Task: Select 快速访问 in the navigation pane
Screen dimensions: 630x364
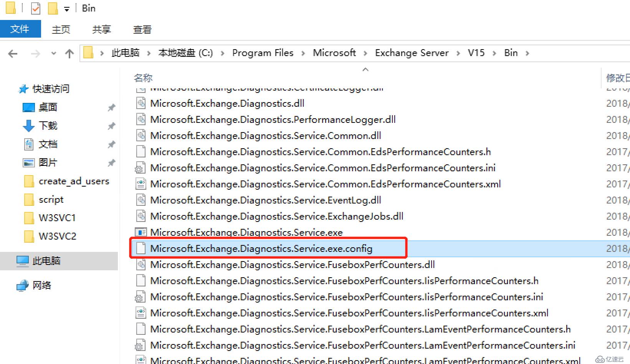Action: (x=51, y=89)
